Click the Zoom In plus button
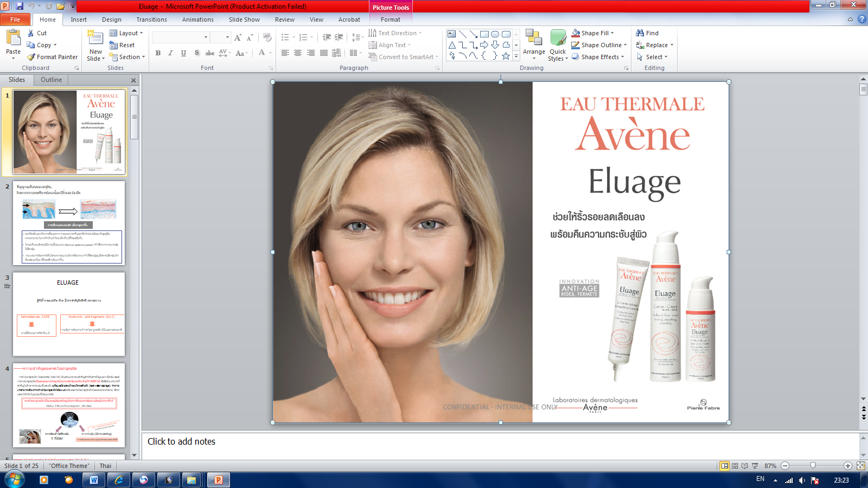 847,466
